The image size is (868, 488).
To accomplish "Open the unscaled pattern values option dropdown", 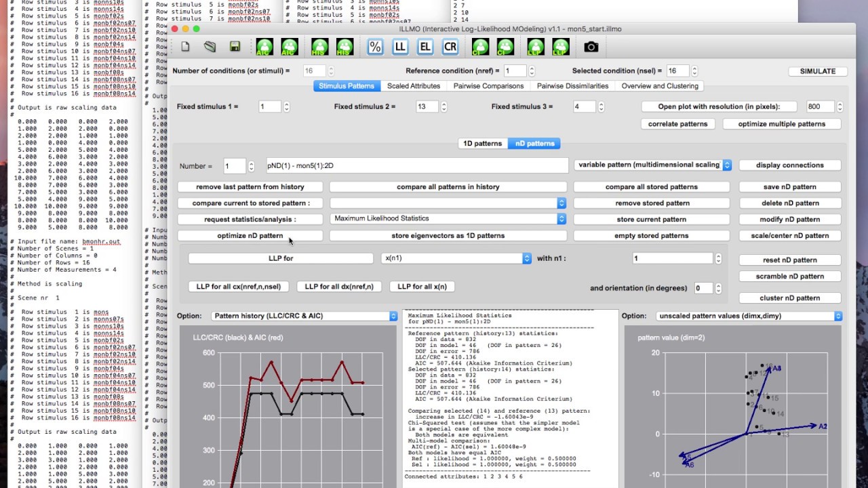I will [x=749, y=316].
